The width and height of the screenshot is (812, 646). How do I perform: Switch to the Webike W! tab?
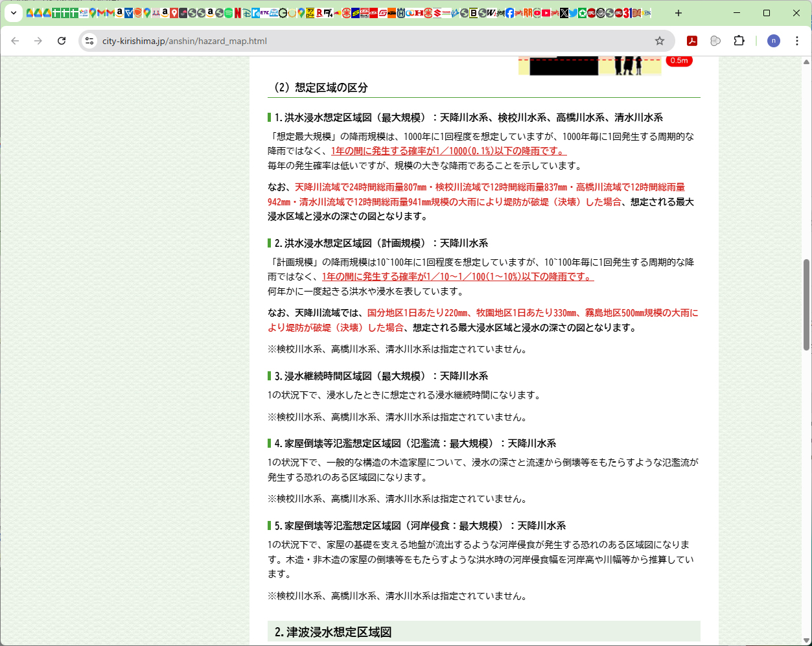point(491,13)
